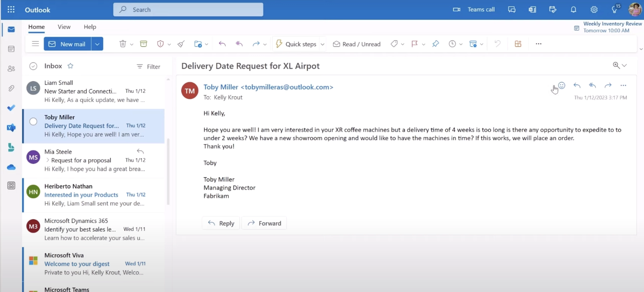Image resolution: width=644 pixels, height=292 pixels.
Task: Expand the Report options dropdown
Action: click(169, 44)
